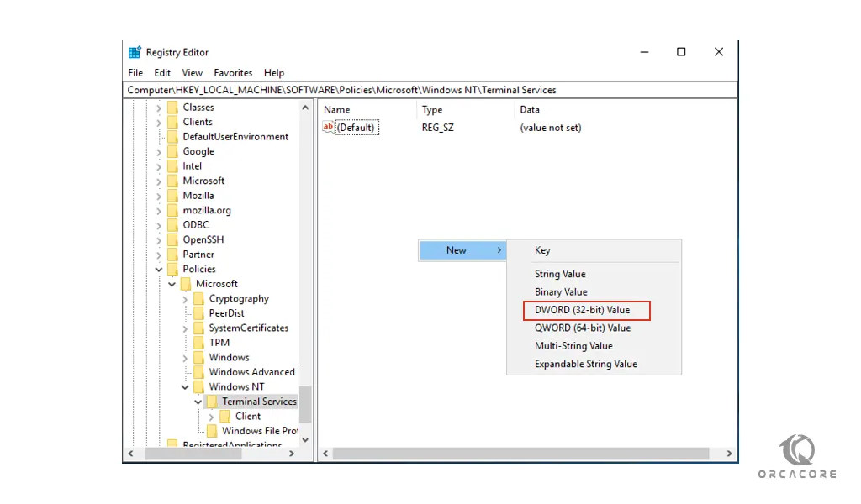
Task: Choose Multi-String Value from submenu
Action: (x=594, y=346)
